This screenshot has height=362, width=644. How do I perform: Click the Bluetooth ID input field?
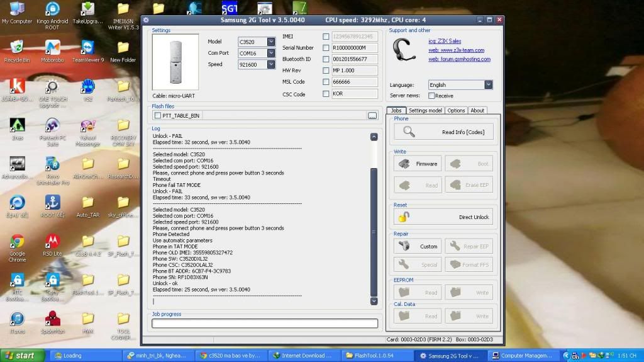354,59
